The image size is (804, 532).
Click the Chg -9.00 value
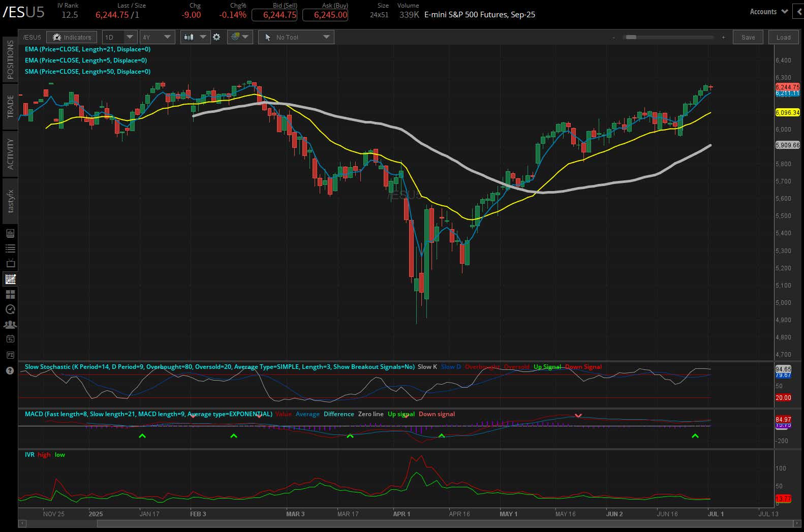click(x=191, y=15)
